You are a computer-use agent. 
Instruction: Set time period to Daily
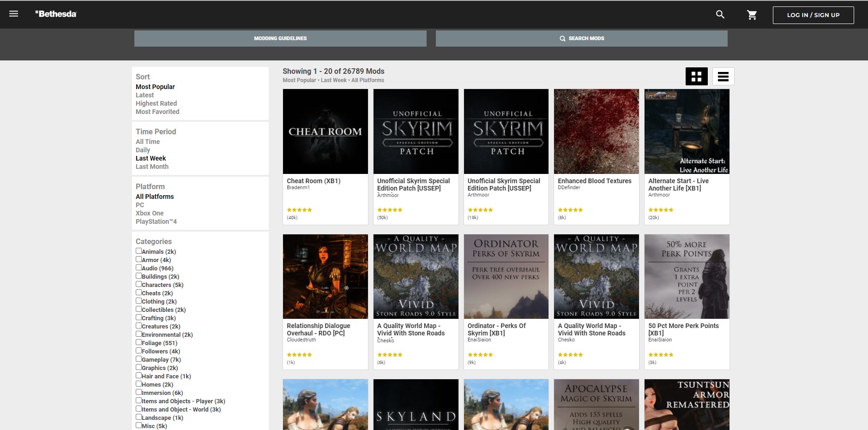coord(143,150)
